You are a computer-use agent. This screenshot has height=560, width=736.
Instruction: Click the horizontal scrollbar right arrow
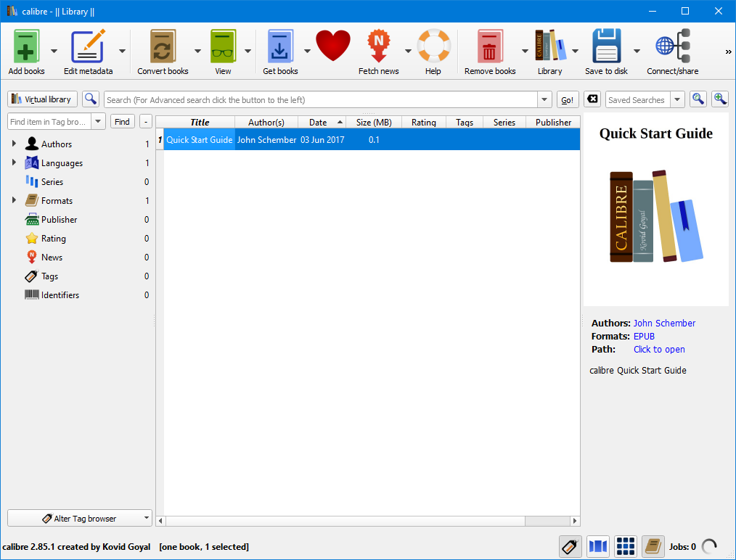[575, 521]
